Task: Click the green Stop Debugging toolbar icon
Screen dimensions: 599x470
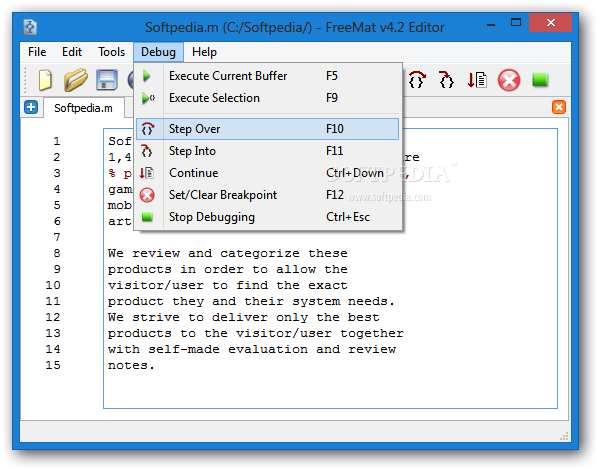Action: (540, 80)
